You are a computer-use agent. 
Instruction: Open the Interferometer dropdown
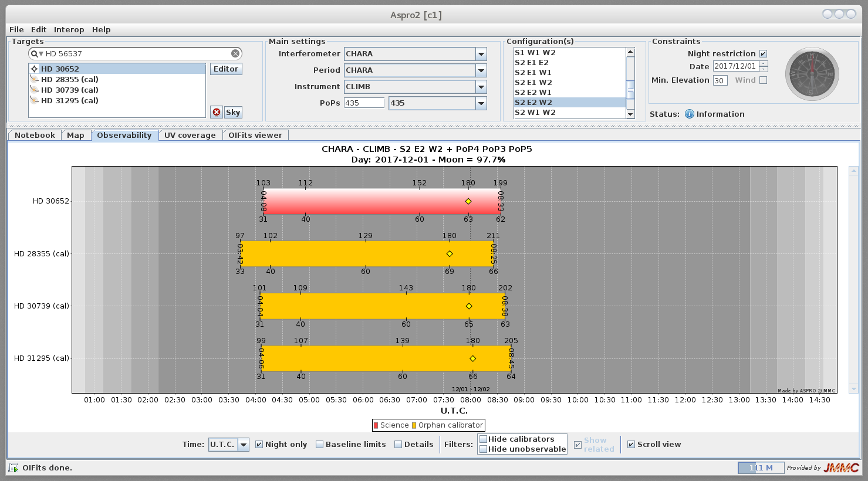click(481, 53)
